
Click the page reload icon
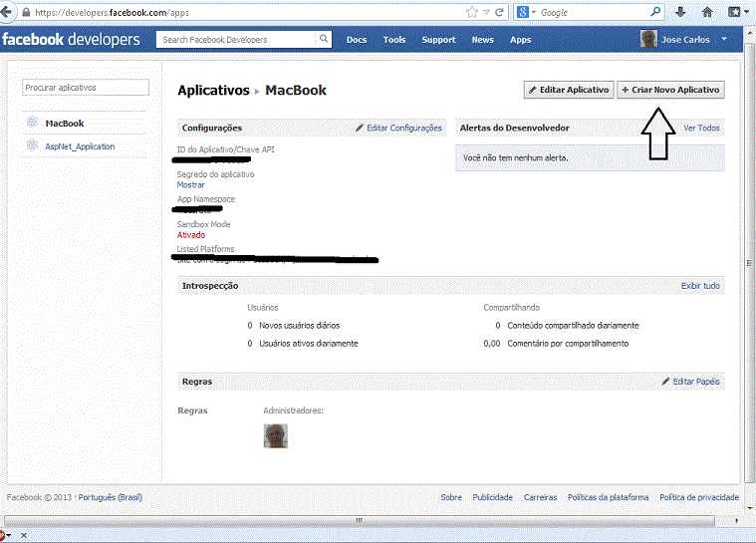click(x=499, y=12)
